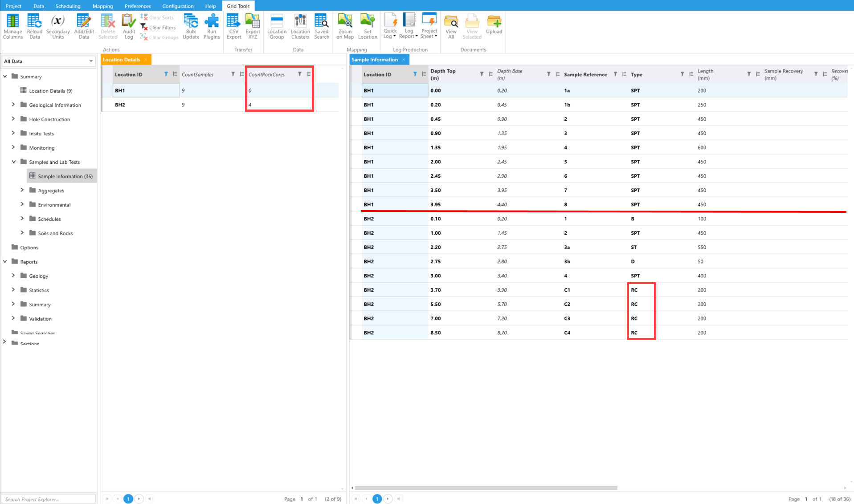The height and width of the screenshot is (504, 854).
Task: Toggle filter on Sample Reference column
Action: pos(615,74)
